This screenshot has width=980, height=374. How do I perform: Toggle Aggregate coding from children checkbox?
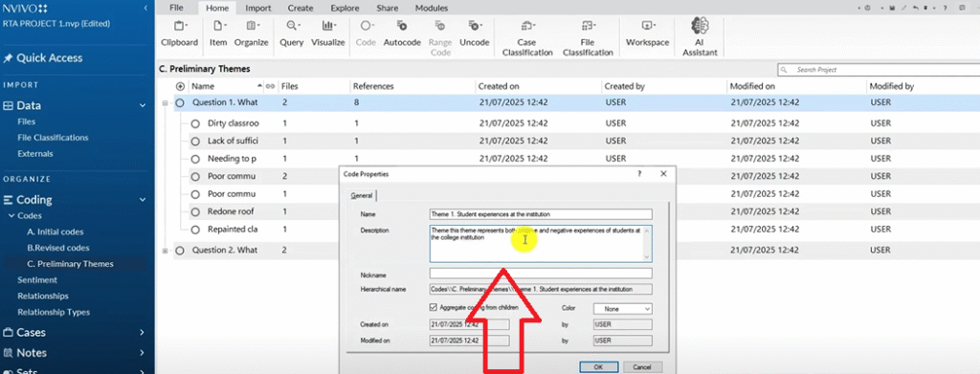click(434, 307)
